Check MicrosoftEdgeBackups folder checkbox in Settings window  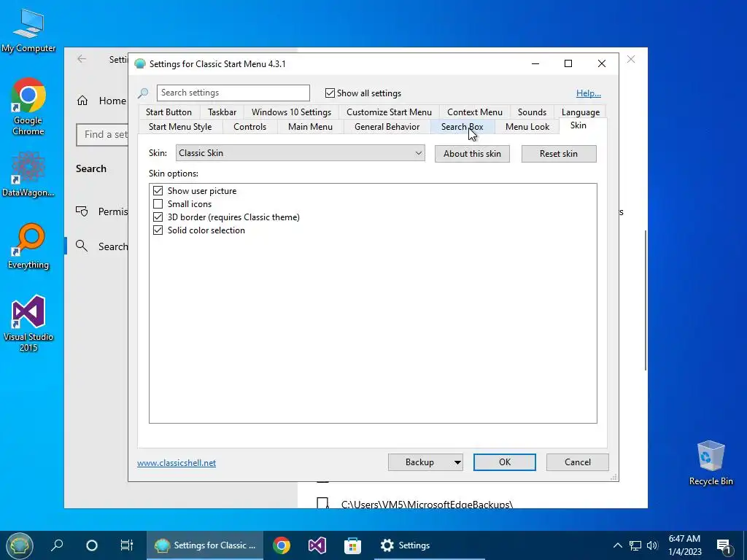(322, 503)
